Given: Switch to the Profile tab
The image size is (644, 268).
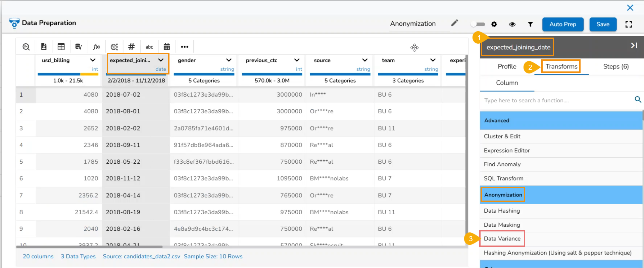Looking at the screenshot, I should [507, 66].
